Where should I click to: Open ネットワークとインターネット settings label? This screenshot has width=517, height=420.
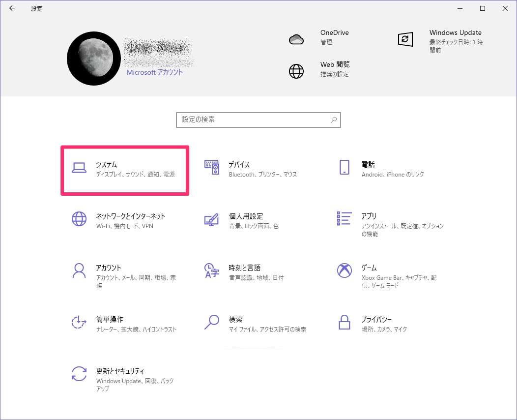click(131, 216)
